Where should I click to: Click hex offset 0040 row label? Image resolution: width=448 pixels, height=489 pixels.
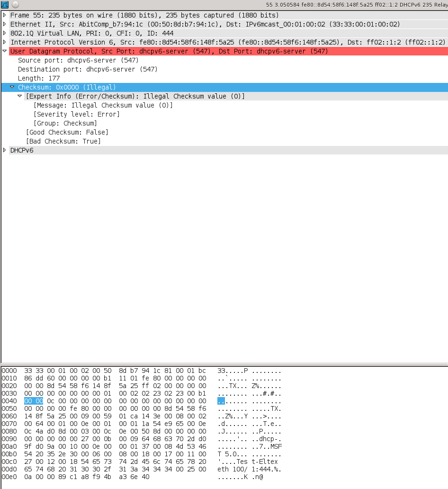coord(9,401)
